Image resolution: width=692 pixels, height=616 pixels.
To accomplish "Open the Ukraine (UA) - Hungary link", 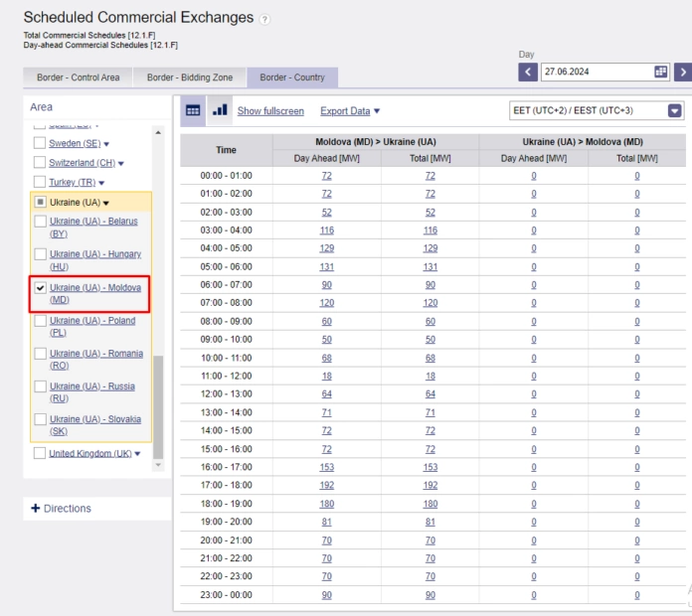I will (x=95, y=260).
